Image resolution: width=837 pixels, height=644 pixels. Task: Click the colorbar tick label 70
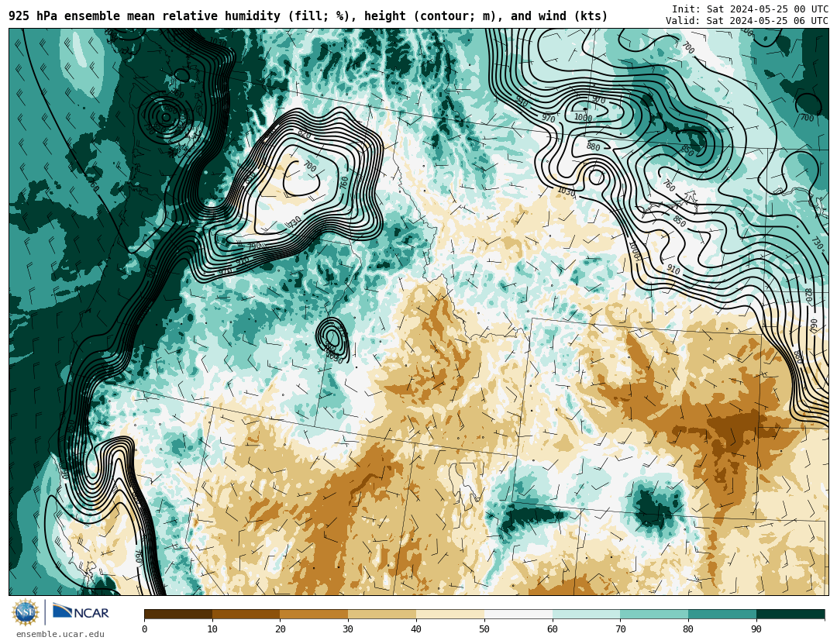pyautogui.click(x=620, y=629)
